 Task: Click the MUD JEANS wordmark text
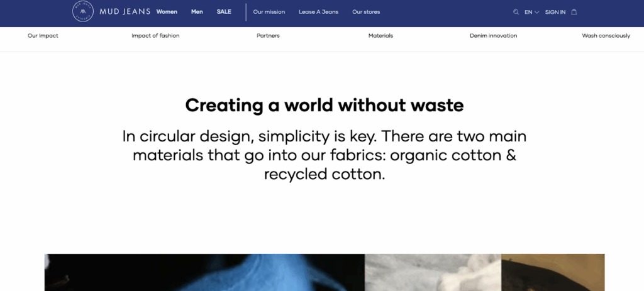(125, 11)
